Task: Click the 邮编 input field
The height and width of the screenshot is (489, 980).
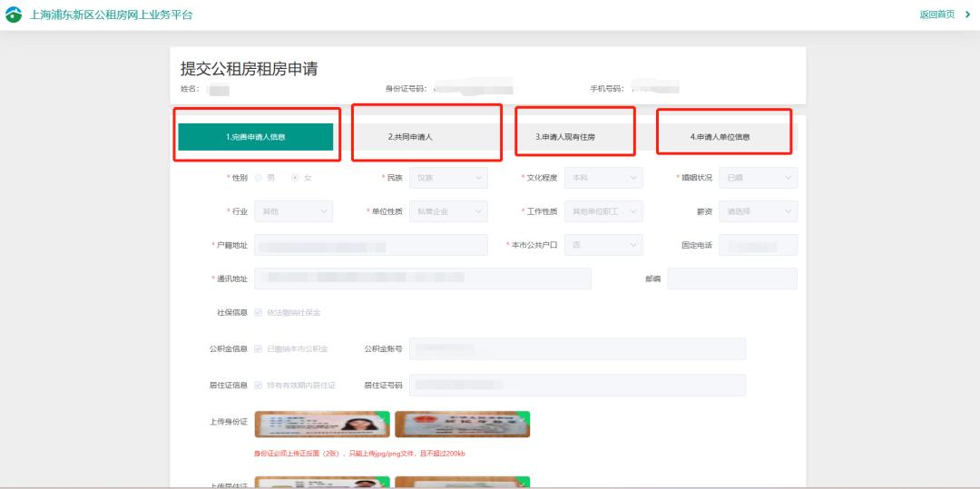Action: (x=732, y=279)
